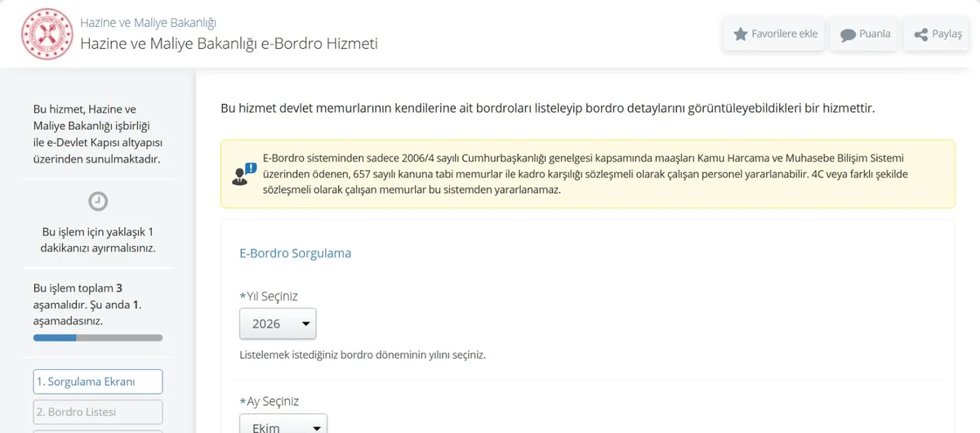Screen dimensions: 980x433
Task: Click the star icon in Favorilere ekle
Action: coord(741,34)
